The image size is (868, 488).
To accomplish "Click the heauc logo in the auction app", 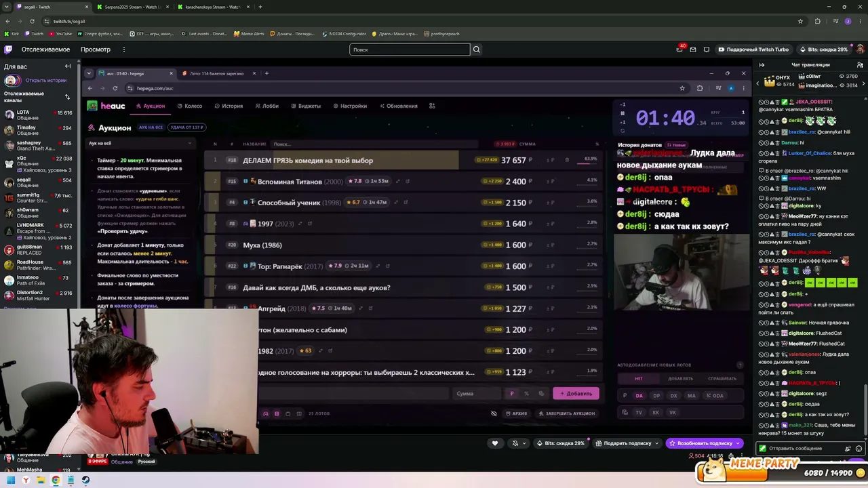I will pyautogui.click(x=106, y=106).
